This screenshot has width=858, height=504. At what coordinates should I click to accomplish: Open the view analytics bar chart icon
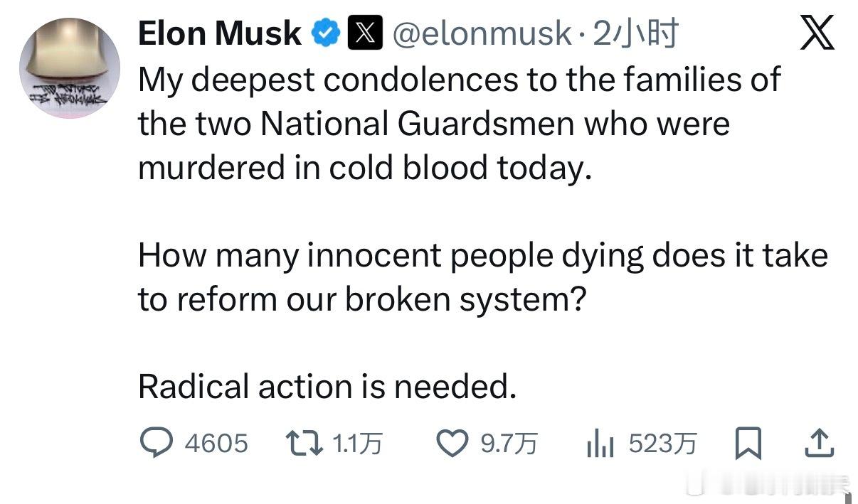pyautogui.click(x=600, y=444)
